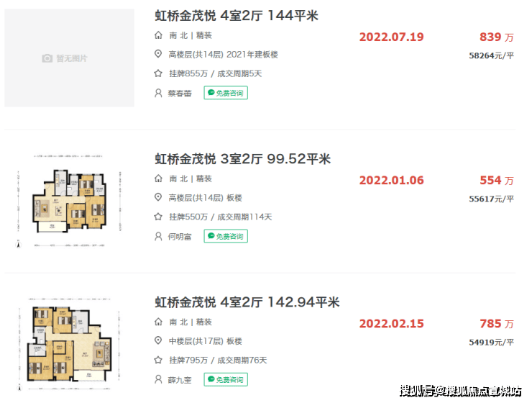Image resolution: width=532 pixels, height=403 pixels.
Task: Click star icon beside 挂牌855万
Action: click(158, 73)
